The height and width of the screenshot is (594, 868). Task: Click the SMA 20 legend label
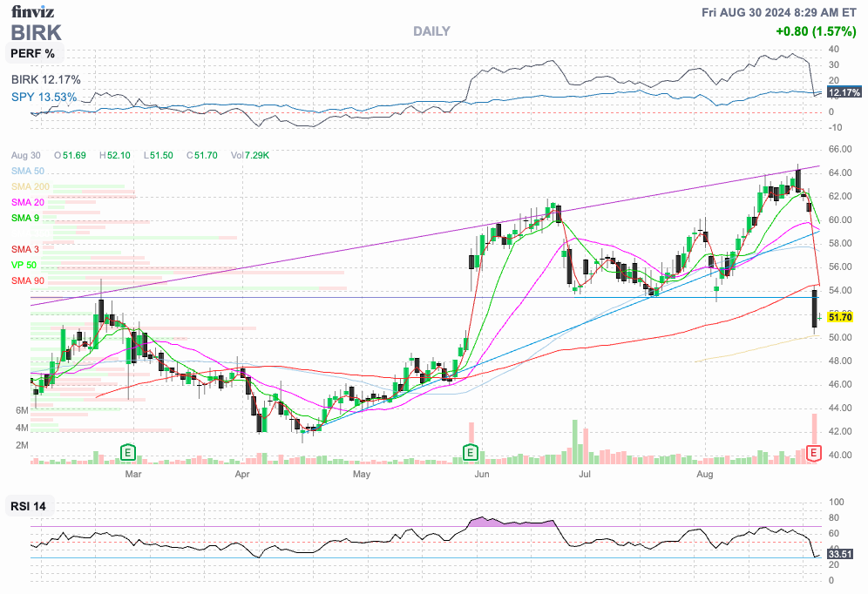click(x=28, y=202)
